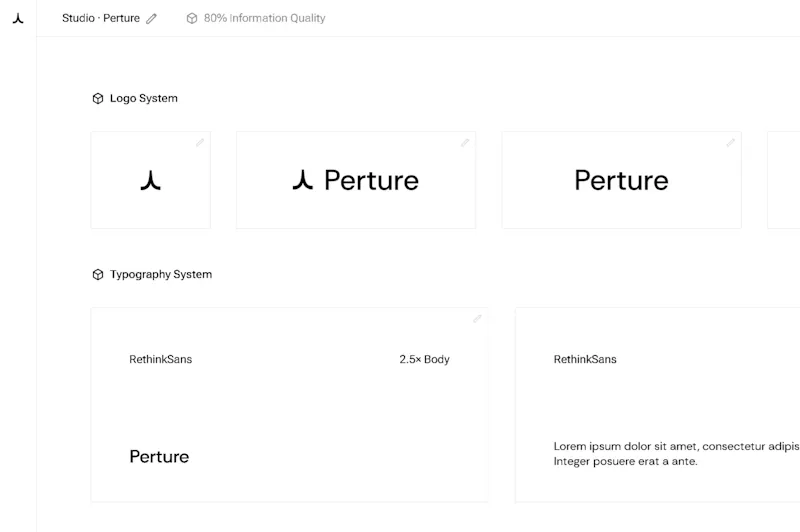This screenshot has height=532, width=800.
Task: Click the Typography System cube icon
Action: [98, 274]
